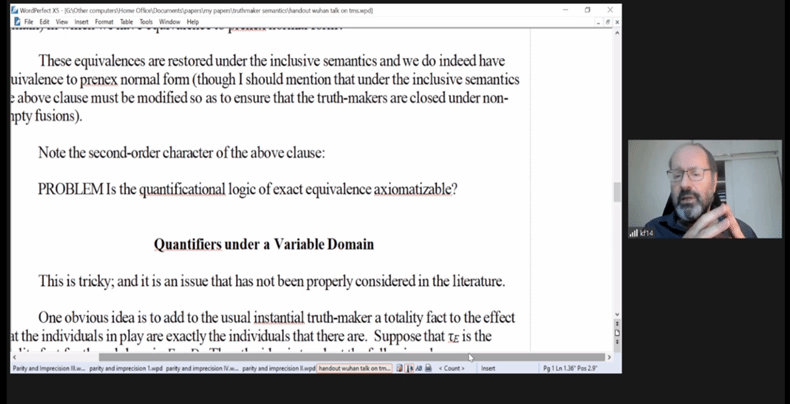Click the vertical scrollbar thumb
The image size is (790, 404).
click(616, 192)
